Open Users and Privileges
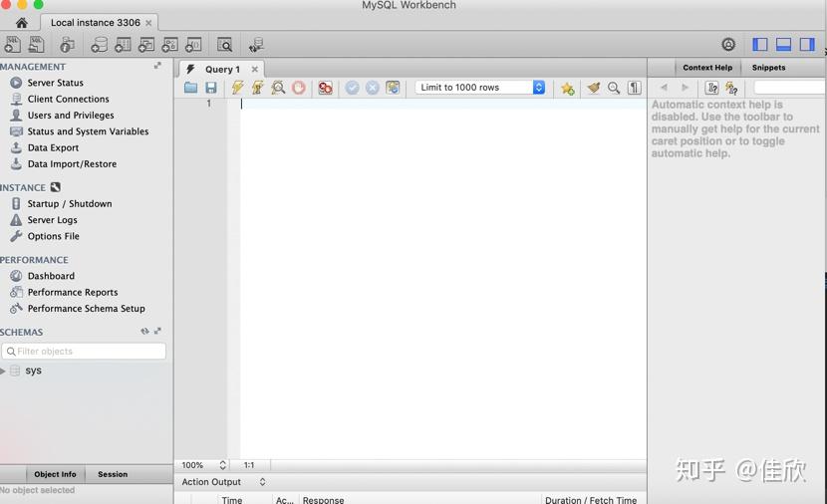Image resolution: width=827 pixels, height=504 pixels. tap(71, 116)
